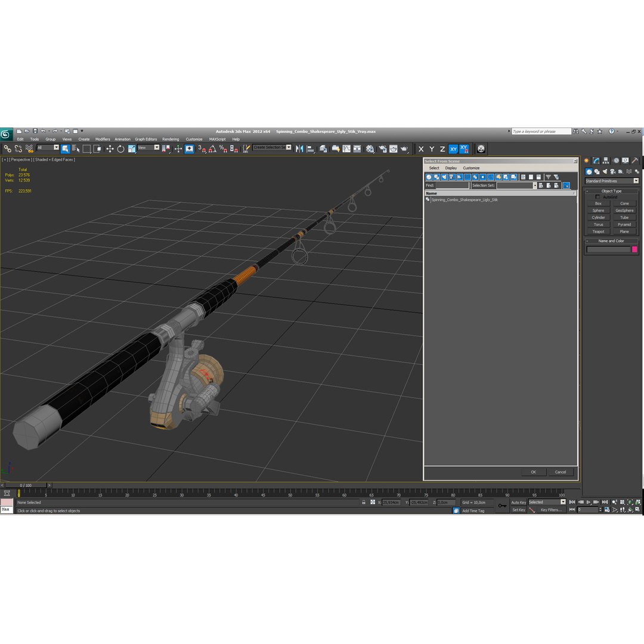
Task: Toggle Display Geometry filter in Select From Scene
Action: [429, 177]
